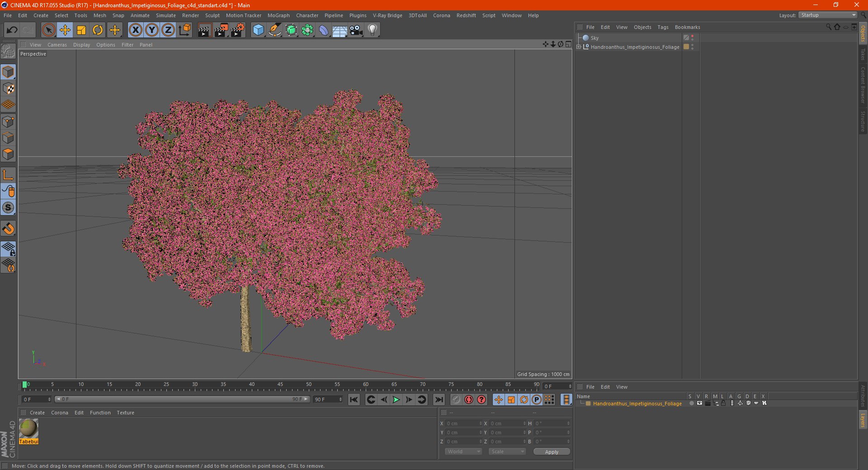The width and height of the screenshot is (868, 470).
Task: Open the Layout Startup dropdown
Action: click(828, 15)
